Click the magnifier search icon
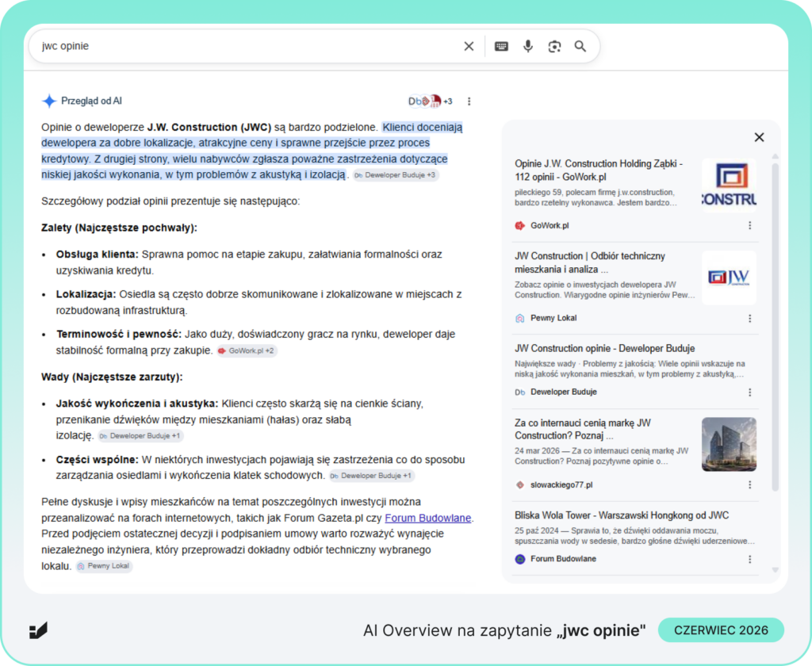Screen dimensions: 812x666 580,47
